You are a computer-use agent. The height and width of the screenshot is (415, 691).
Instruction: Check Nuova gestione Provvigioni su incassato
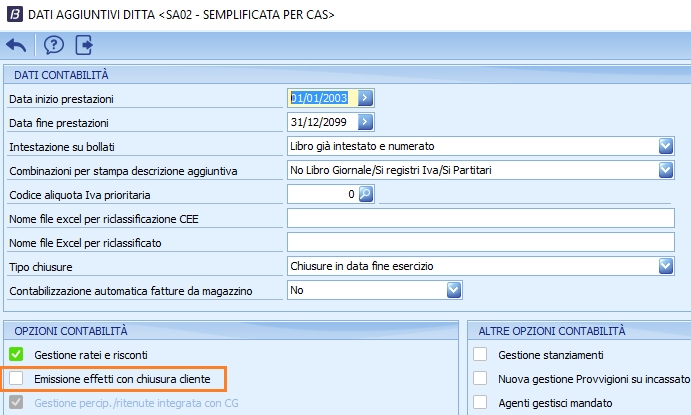[x=481, y=378]
